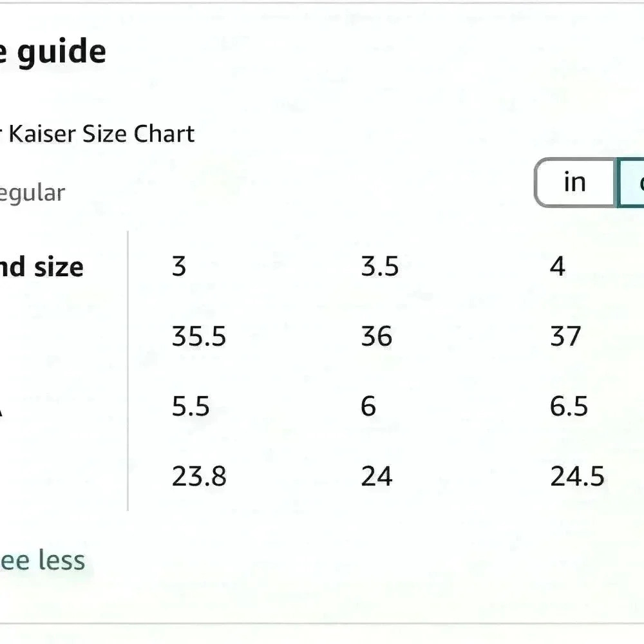Click brand size 4 cell
This screenshot has width=644, height=644.
(x=557, y=266)
